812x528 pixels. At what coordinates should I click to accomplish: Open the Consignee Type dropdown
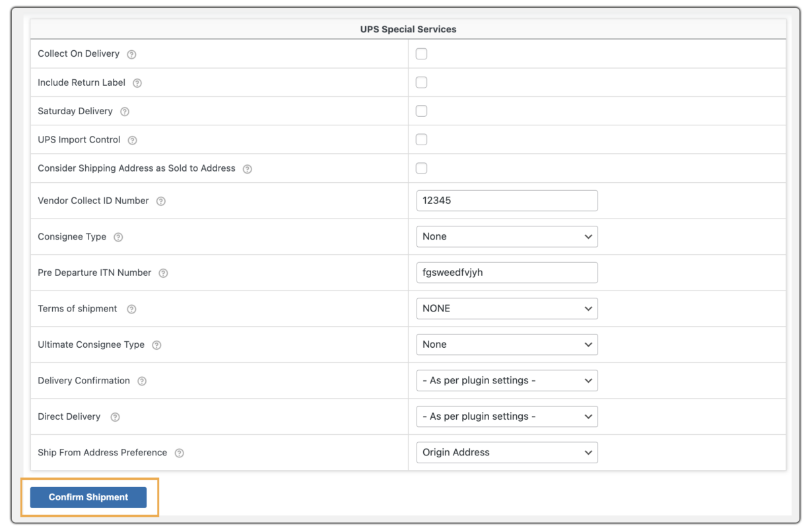pyautogui.click(x=507, y=236)
